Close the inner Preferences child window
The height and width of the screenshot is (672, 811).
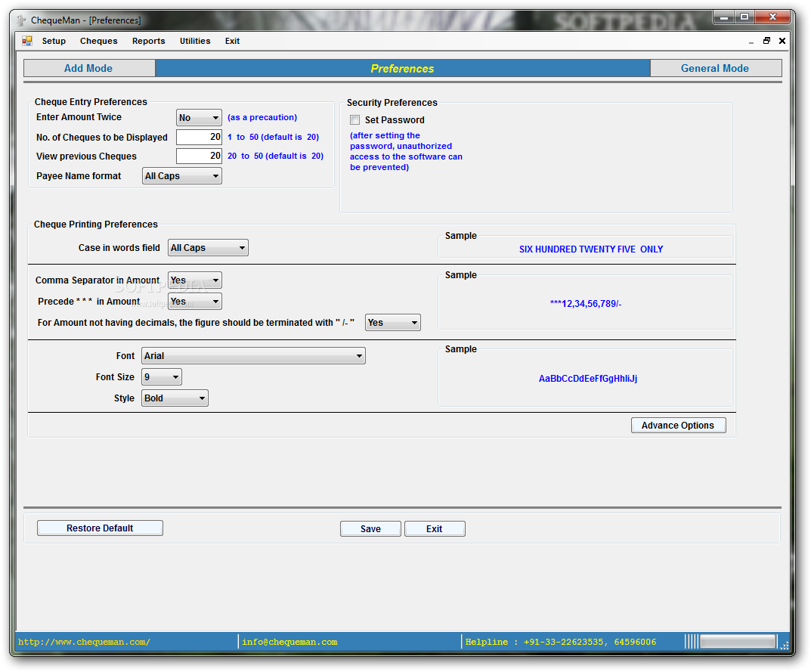782,41
